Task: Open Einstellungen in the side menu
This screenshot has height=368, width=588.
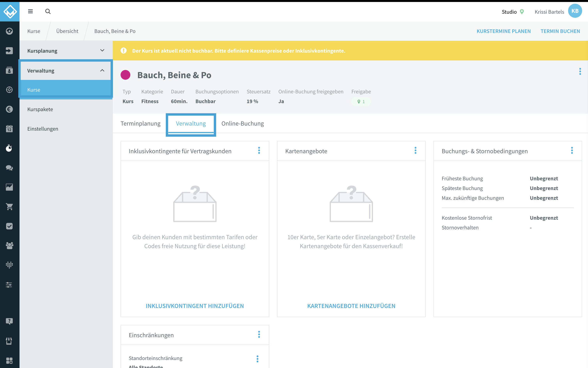Action: click(x=66, y=129)
